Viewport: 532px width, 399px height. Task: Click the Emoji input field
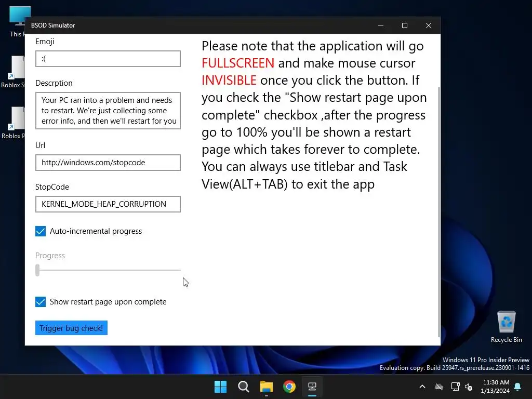pos(108,59)
